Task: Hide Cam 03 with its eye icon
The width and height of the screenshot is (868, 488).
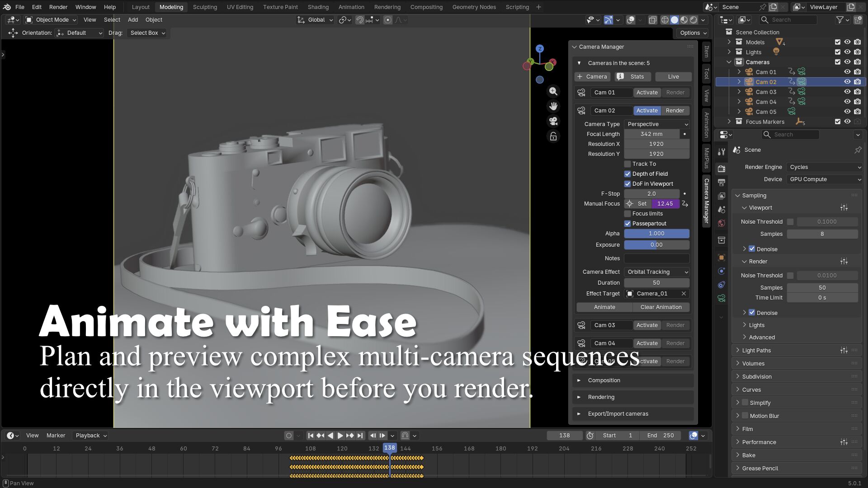Action: pos(847,92)
